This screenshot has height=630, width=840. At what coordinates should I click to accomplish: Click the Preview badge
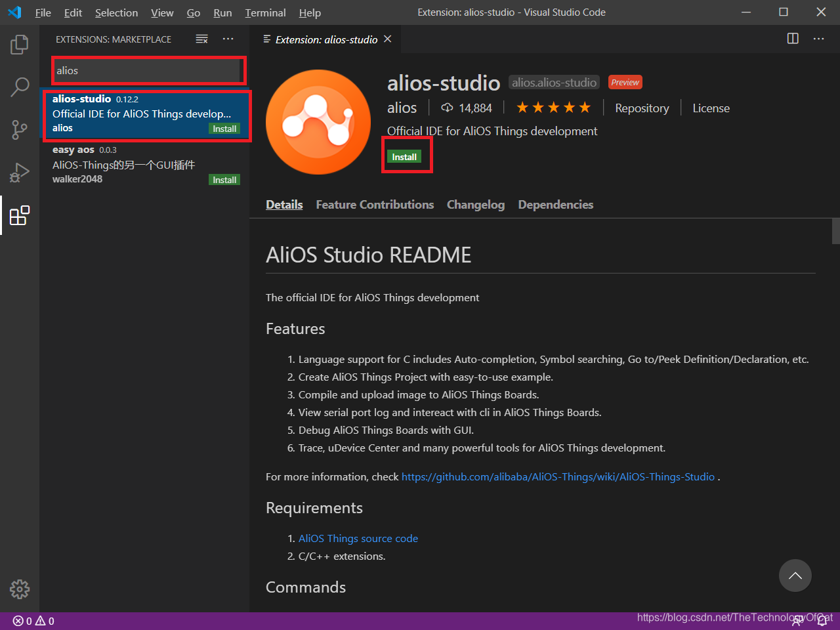tap(625, 82)
